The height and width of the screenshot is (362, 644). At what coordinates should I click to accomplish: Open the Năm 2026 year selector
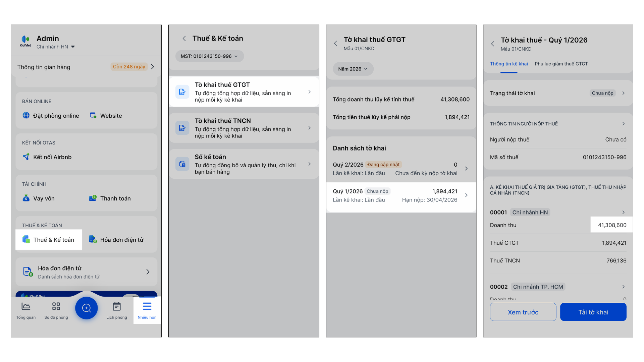pos(353,69)
